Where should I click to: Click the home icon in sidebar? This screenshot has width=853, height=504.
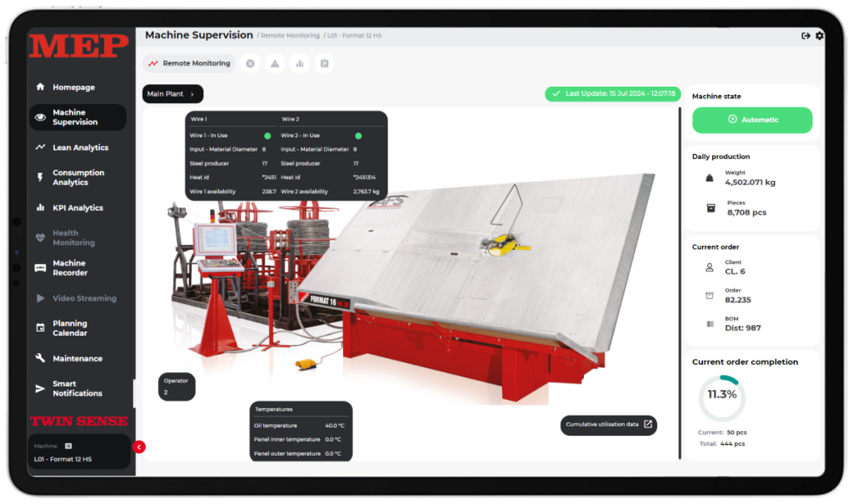[x=40, y=87]
